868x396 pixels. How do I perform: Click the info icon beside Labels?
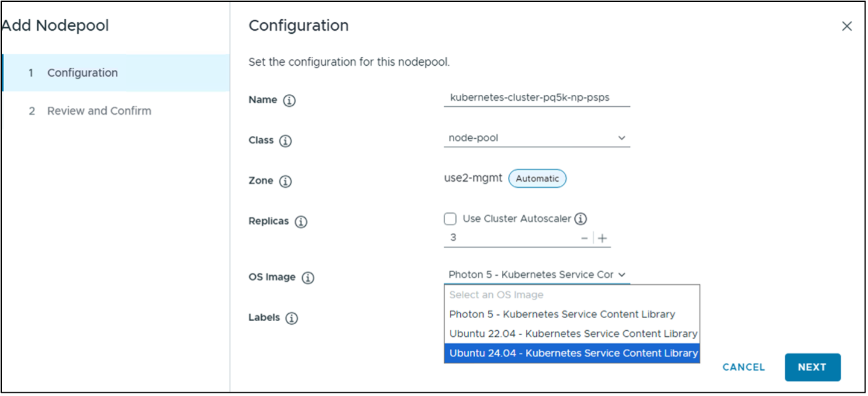coord(292,318)
